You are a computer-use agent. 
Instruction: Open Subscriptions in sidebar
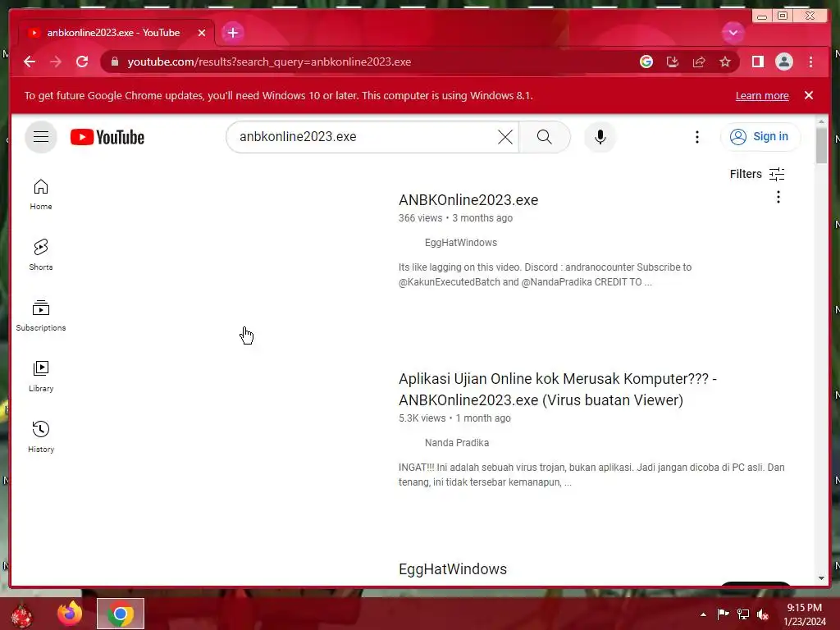click(41, 316)
